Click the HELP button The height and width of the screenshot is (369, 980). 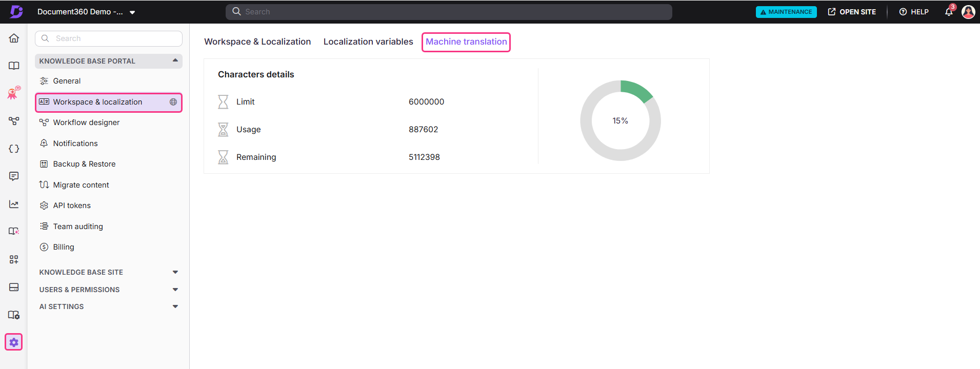coord(914,12)
